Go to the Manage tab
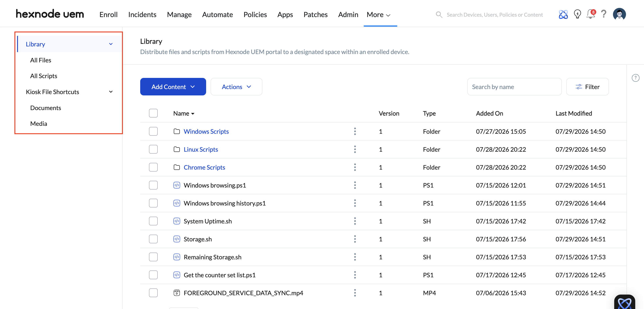644x309 pixels. tap(179, 15)
